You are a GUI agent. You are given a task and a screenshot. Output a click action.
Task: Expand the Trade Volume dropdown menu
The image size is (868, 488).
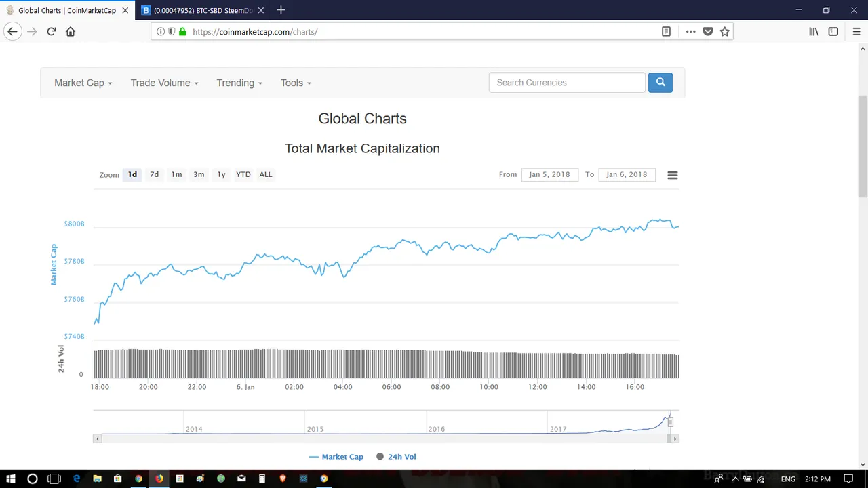pyautogui.click(x=164, y=83)
